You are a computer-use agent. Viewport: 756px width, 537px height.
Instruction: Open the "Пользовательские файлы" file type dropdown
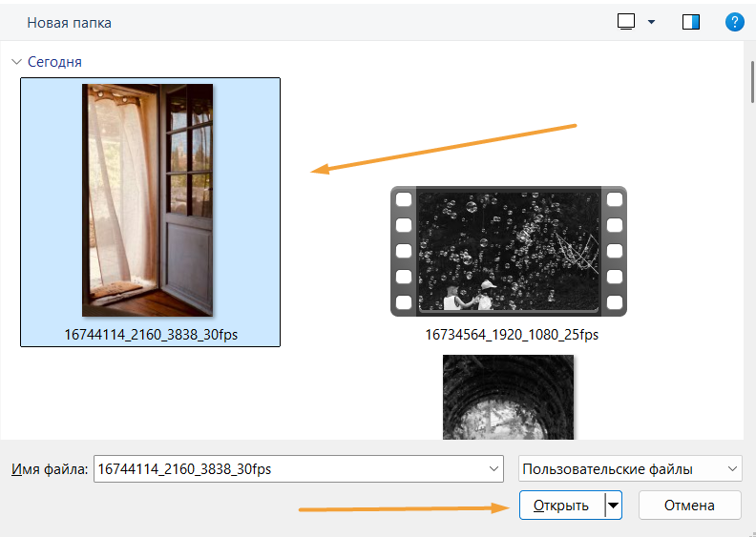630,468
